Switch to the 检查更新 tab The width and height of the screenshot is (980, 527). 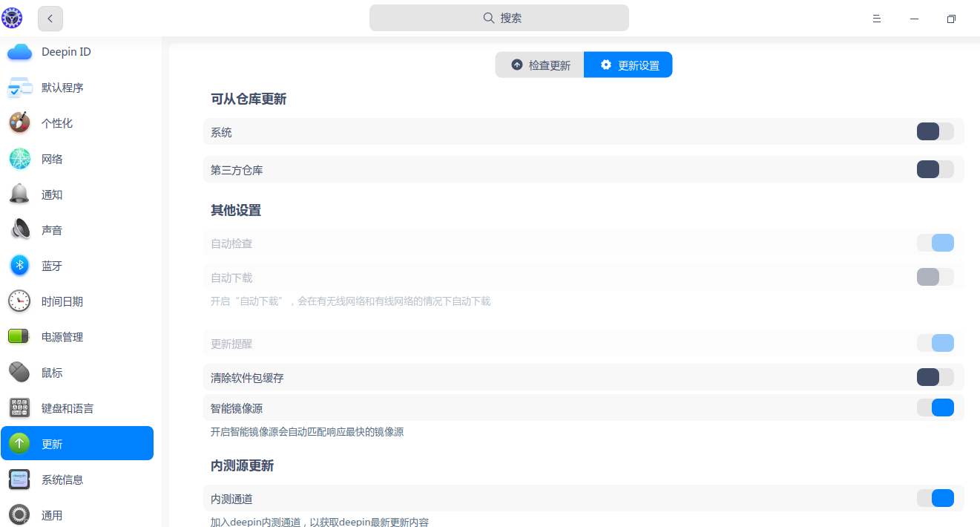[540, 65]
